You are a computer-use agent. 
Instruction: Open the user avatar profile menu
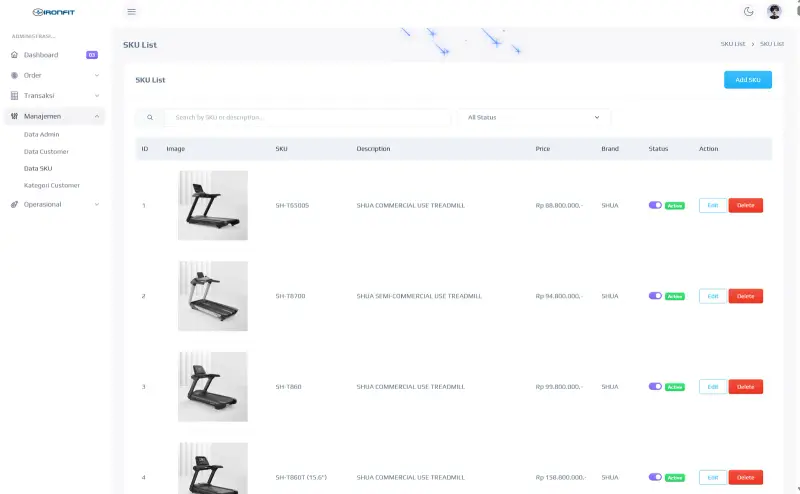774,11
